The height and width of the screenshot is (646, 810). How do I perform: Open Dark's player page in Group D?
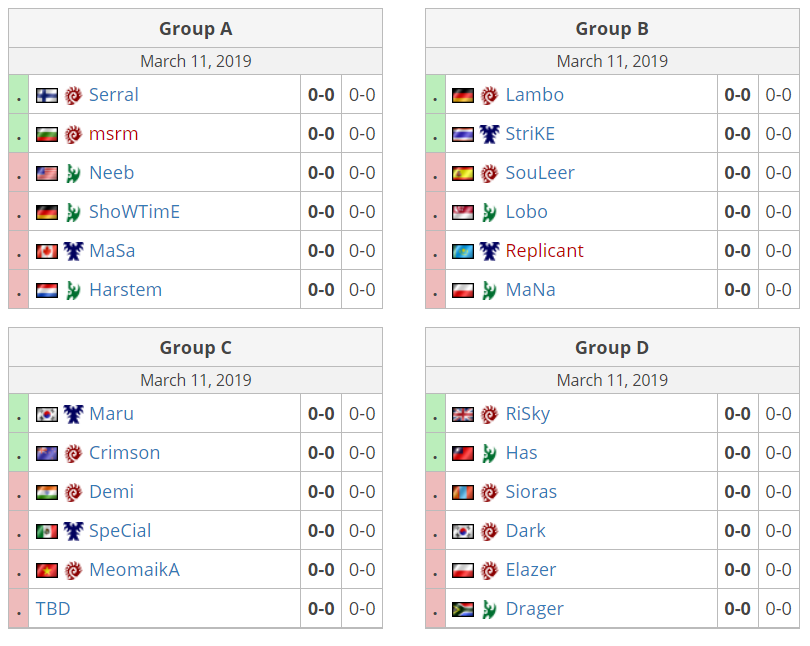[x=525, y=531]
